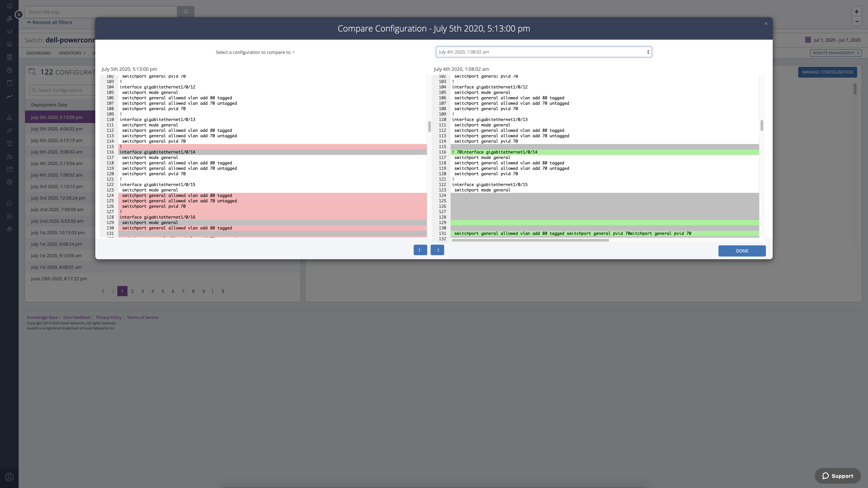Click the next difference arrow button
Image resolution: width=868 pixels, height=488 pixels.
coord(437,250)
